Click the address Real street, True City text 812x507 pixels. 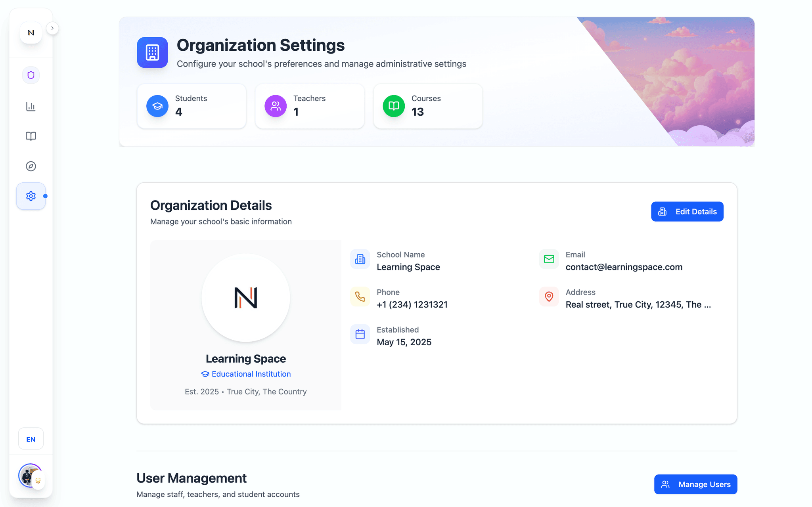click(638, 304)
